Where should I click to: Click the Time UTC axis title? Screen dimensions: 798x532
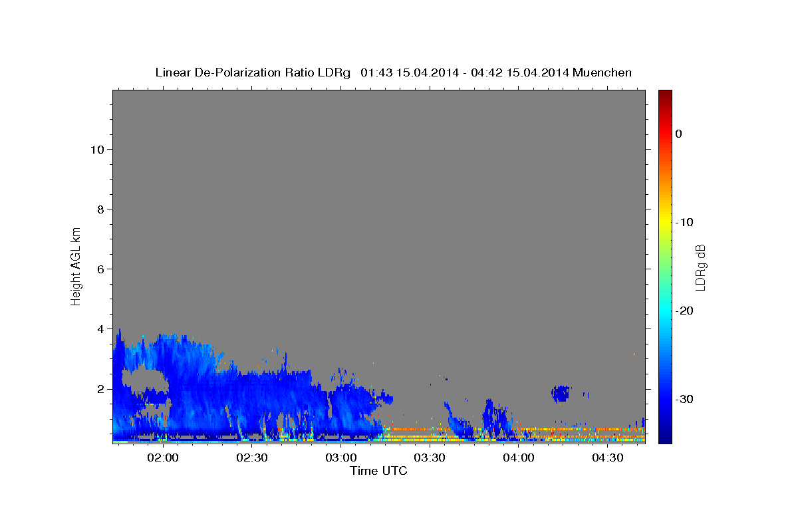click(x=378, y=471)
